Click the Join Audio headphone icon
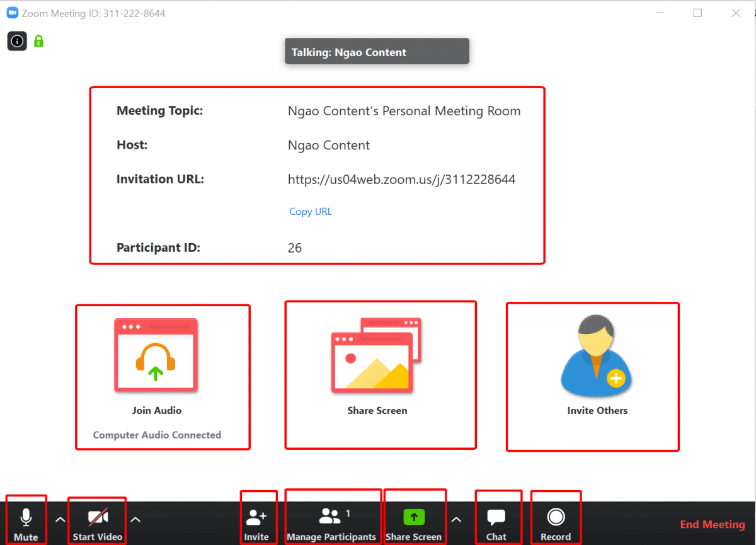The width and height of the screenshot is (756, 545). (x=156, y=355)
